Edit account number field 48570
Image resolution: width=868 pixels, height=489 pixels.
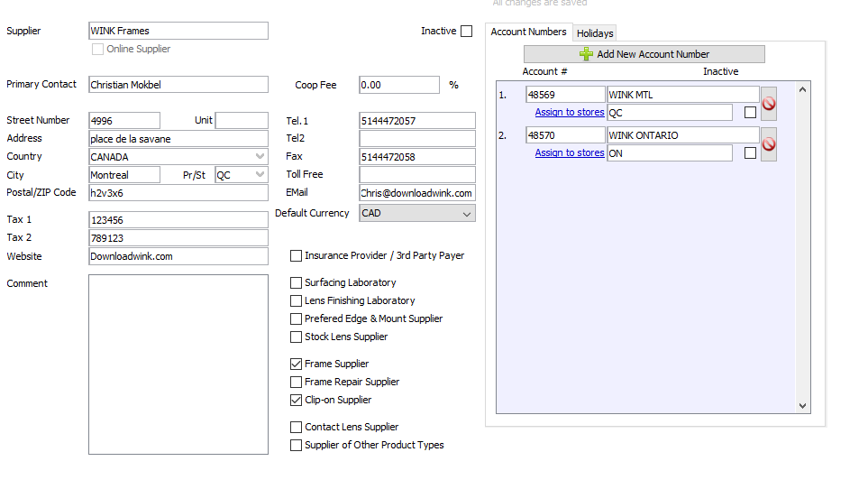point(565,135)
